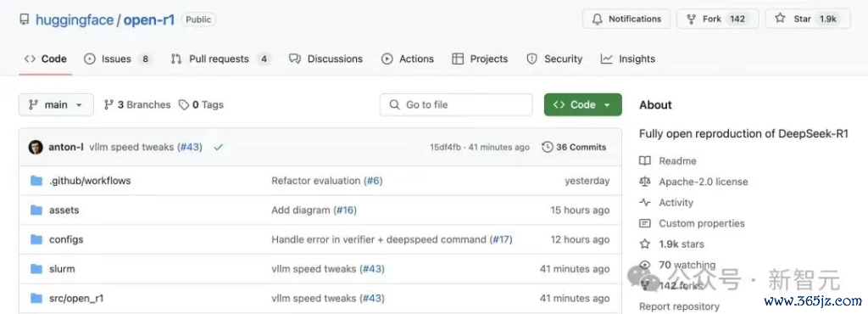868x314 pixels.
Task: Star the repository with the Star button
Action: 807,19
